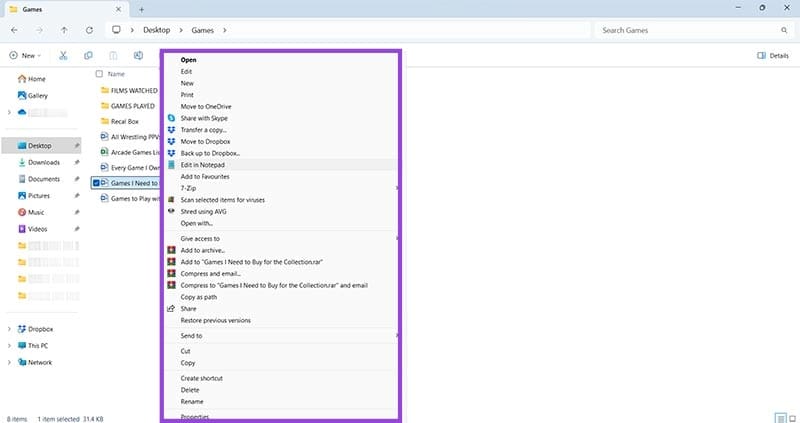Open the Details pane button
Viewport: 800px width, 423px height.
click(x=773, y=56)
